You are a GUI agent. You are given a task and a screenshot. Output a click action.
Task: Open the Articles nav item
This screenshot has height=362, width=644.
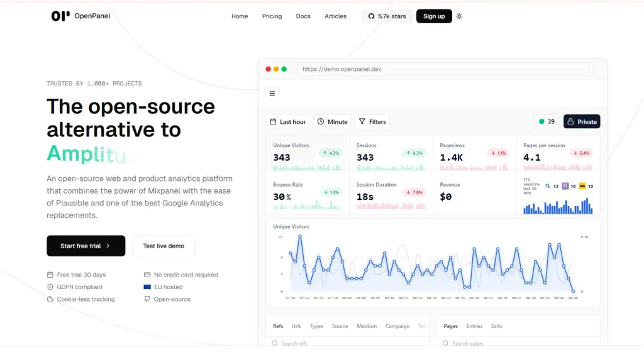pyautogui.click(x=336, y=16)
